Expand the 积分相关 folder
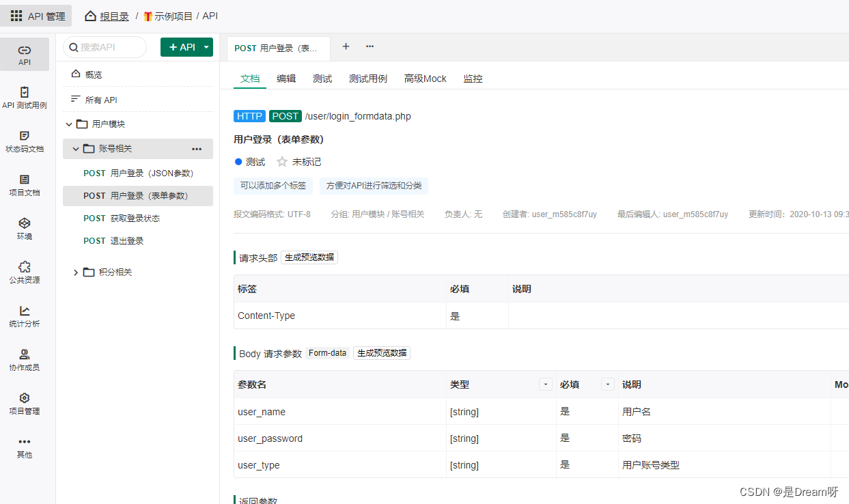 pos(75,272)
